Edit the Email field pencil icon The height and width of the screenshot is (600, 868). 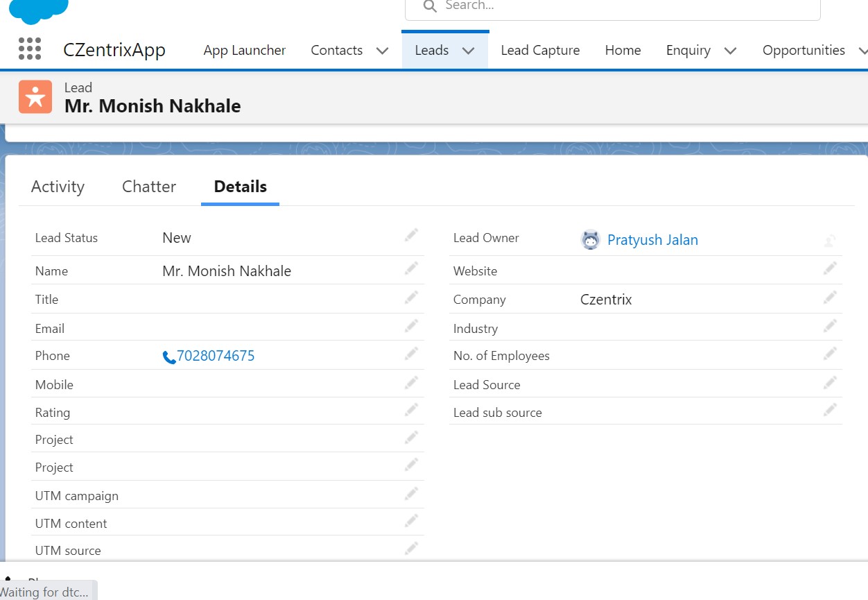410,325
